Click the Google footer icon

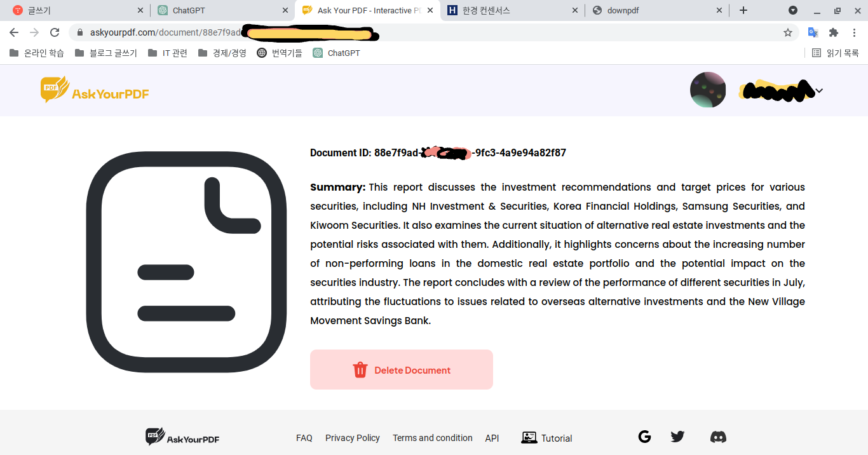[x=644, y=437]
